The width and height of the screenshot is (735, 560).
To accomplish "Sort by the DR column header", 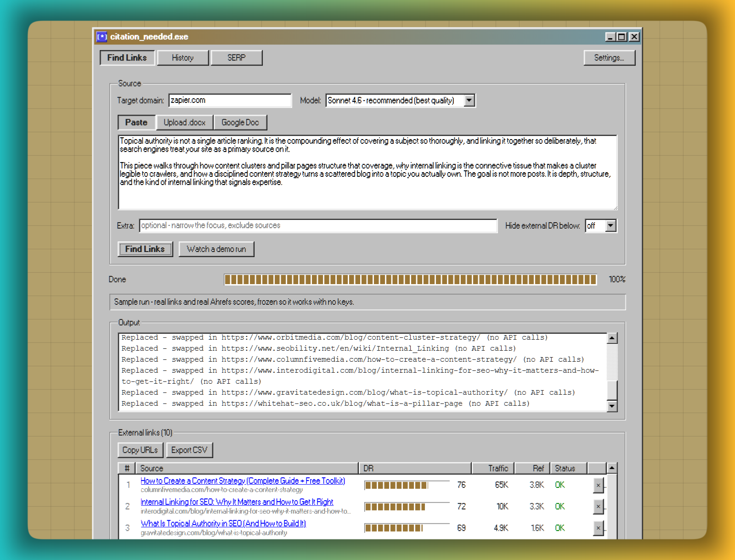I will tap(415, 469).
